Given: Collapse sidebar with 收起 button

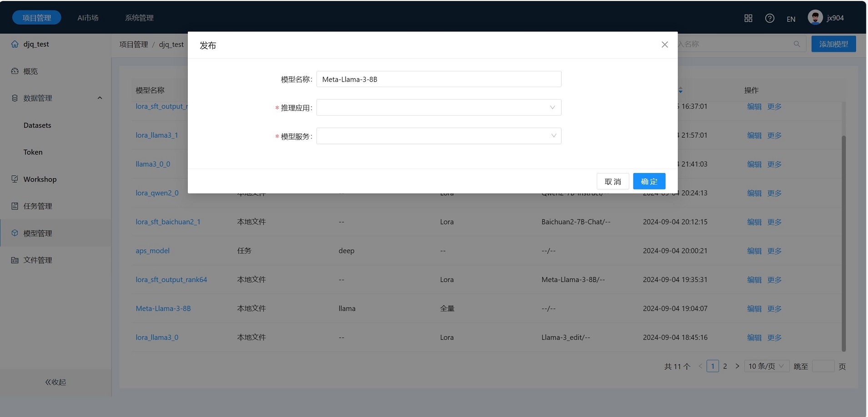Looking at the screenshot, I should [x=55, y=382].
